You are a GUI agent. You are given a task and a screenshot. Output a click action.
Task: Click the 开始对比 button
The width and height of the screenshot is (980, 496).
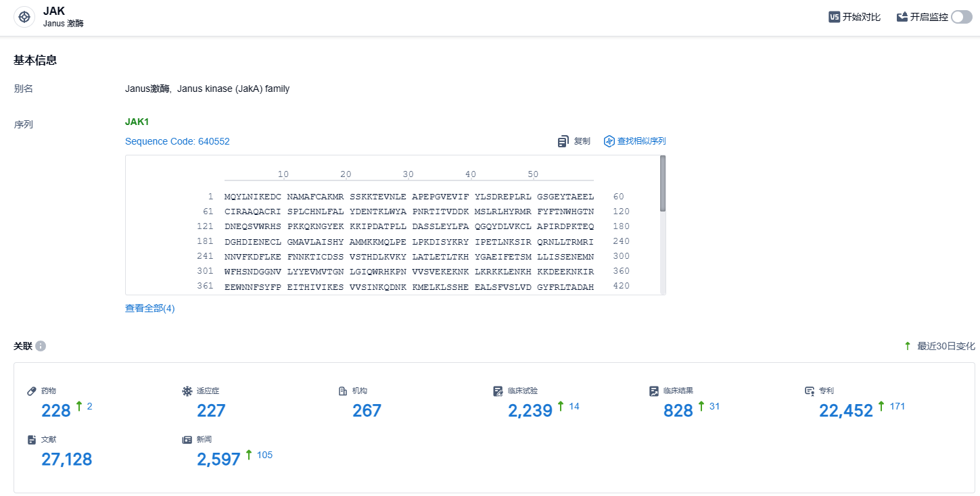(x=861, y=17)
